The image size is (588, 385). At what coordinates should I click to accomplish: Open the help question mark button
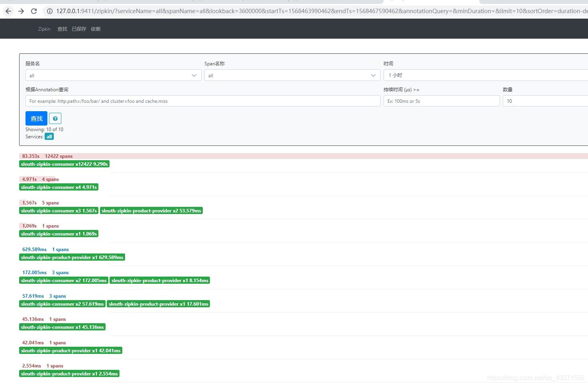[x=55, y=119]
